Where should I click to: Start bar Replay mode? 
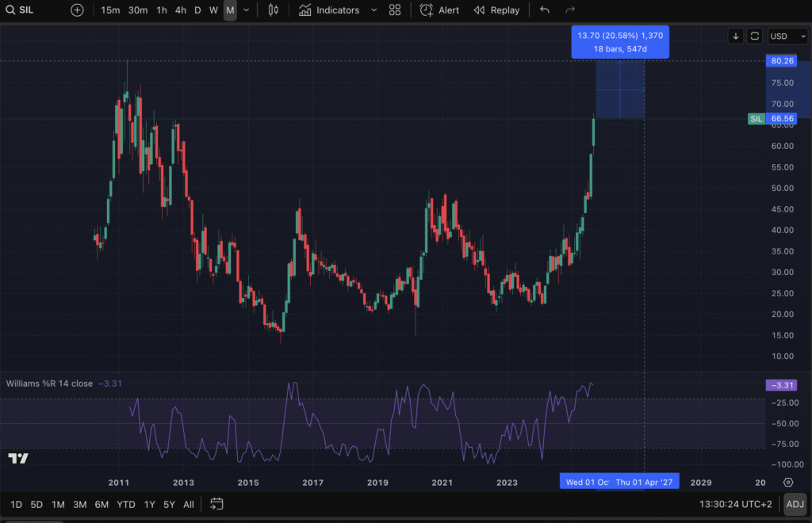click(496, 10)
